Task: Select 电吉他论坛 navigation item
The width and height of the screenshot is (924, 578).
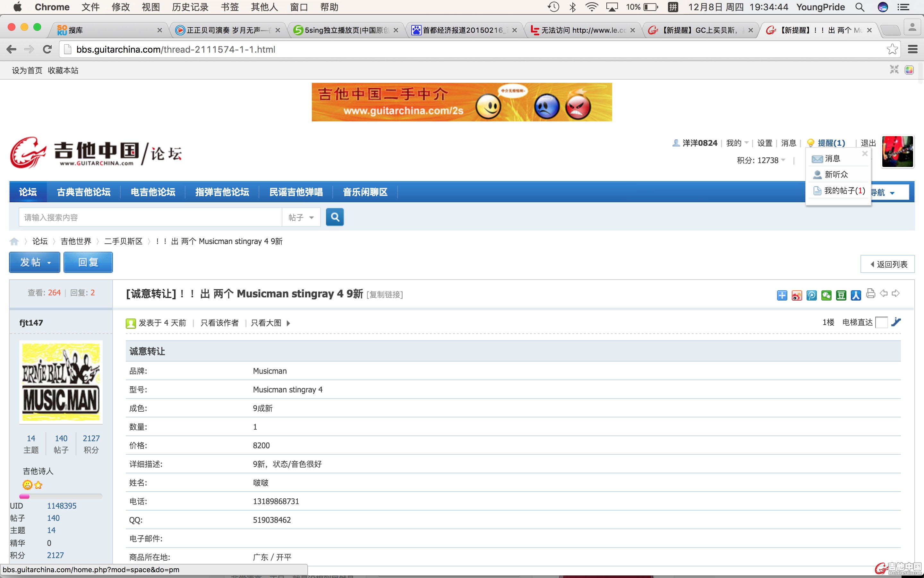Action: click(x=153, y=192)
